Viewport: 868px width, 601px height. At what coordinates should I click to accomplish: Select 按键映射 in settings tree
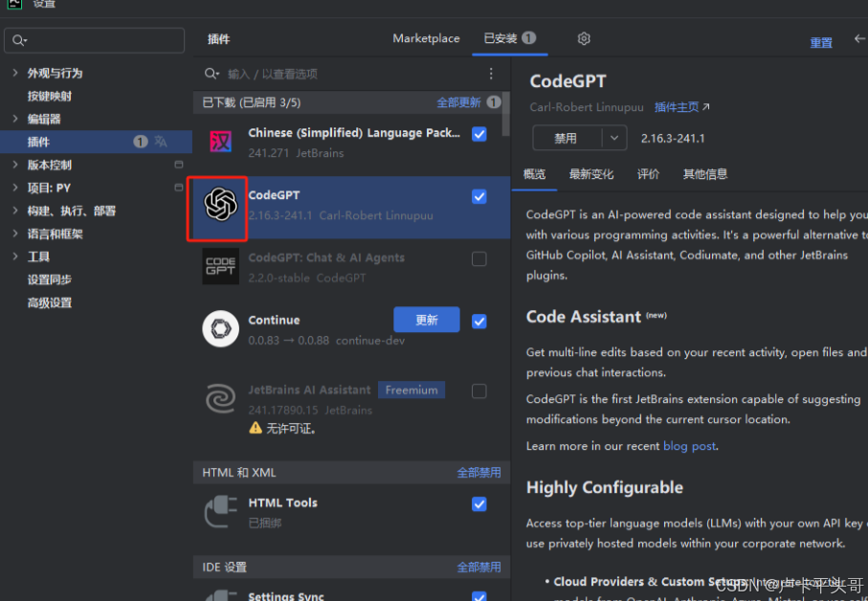[50, 96]
